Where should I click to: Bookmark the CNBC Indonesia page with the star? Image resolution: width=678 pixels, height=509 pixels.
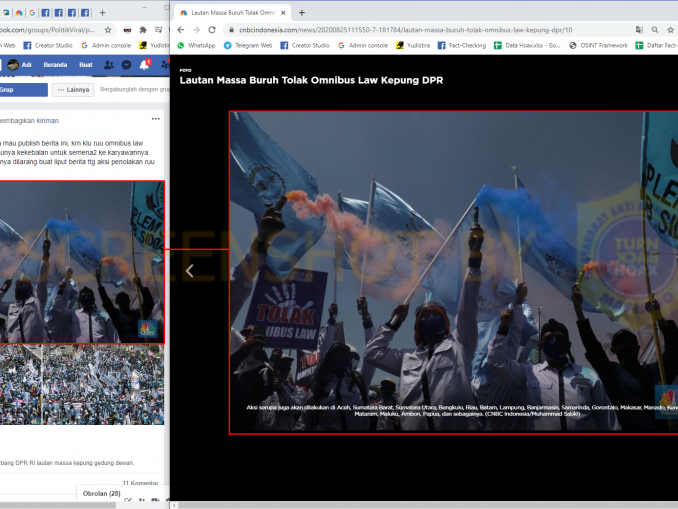(x=671, y=30)
